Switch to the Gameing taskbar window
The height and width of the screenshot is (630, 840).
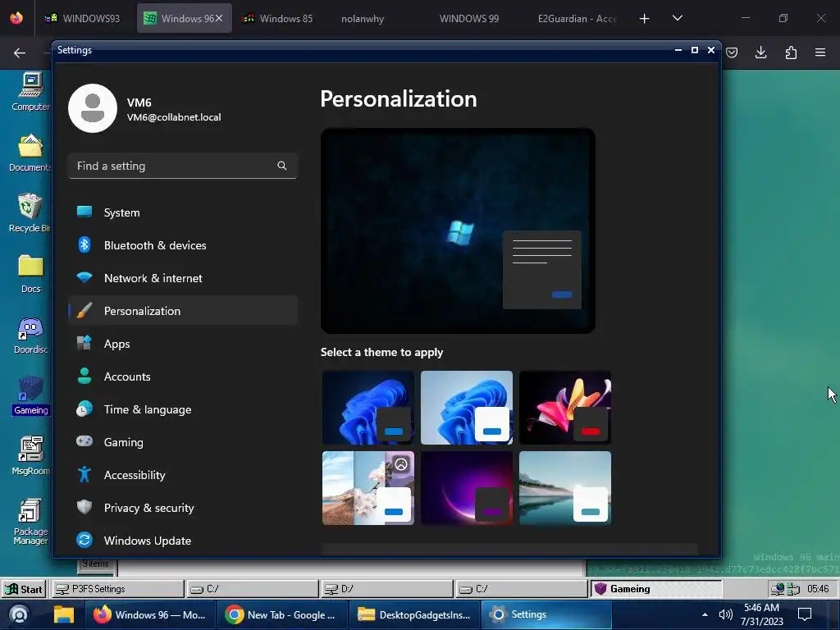tap(656, 589)
